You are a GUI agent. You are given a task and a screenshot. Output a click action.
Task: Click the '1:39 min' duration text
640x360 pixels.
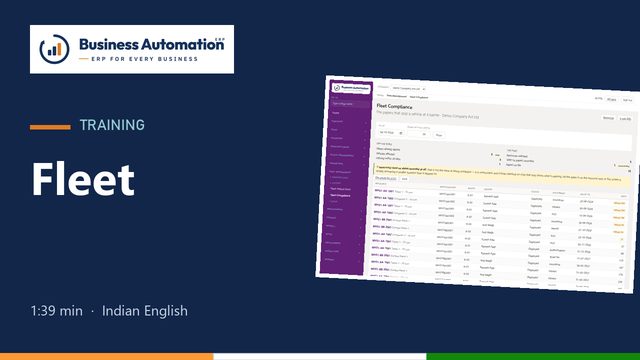56,311
